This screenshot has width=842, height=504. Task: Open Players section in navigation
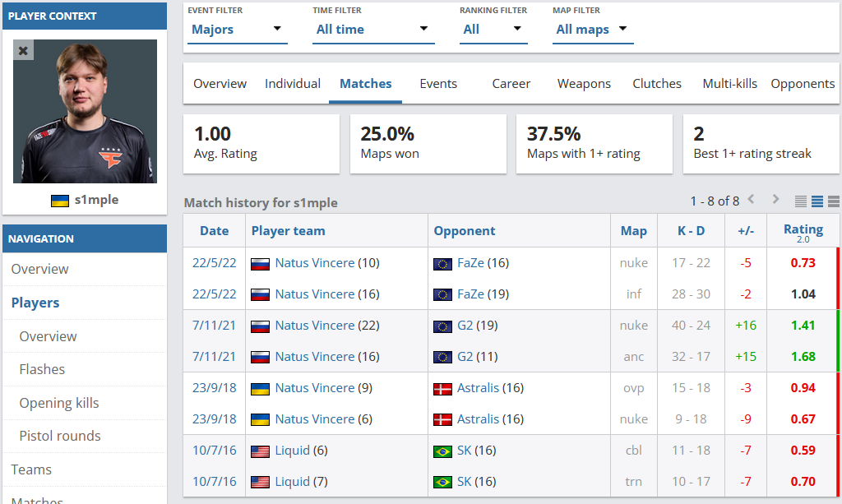[x=85, y=303]
